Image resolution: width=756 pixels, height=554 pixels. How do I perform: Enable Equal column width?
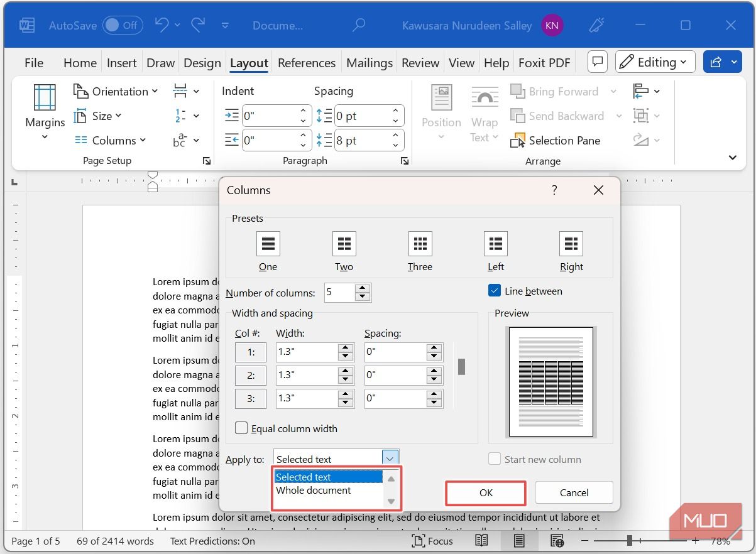[x=241, y=428]
